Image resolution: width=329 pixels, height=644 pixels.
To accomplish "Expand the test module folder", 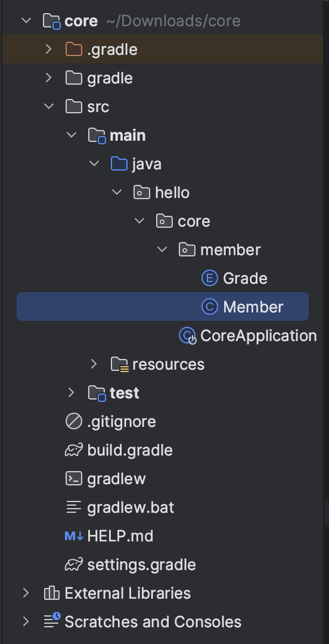I will [71, 392].
